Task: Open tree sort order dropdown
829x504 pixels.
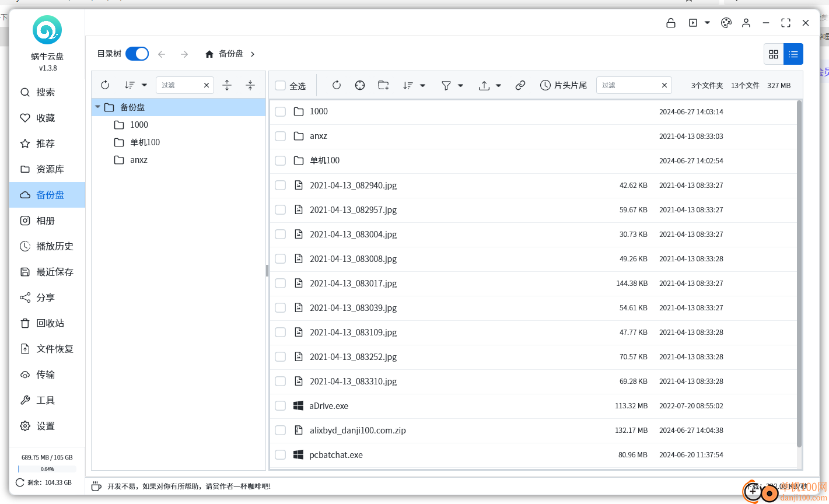Action: tap(136, 85)
